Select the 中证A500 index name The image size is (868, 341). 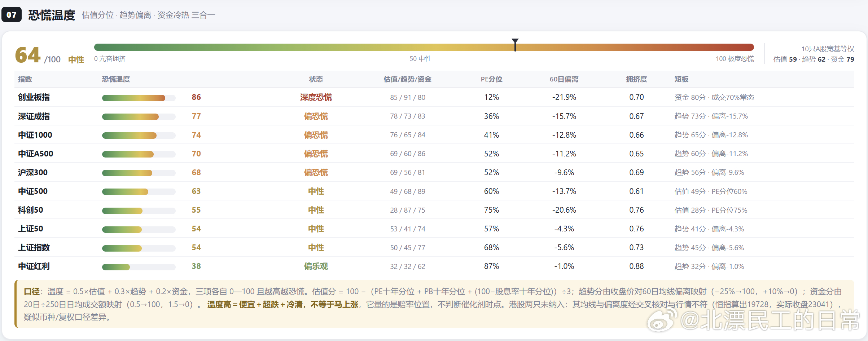point(35,154)
